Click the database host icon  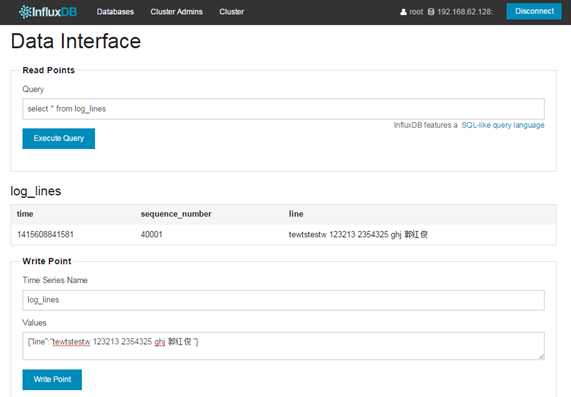coord(431,12)
